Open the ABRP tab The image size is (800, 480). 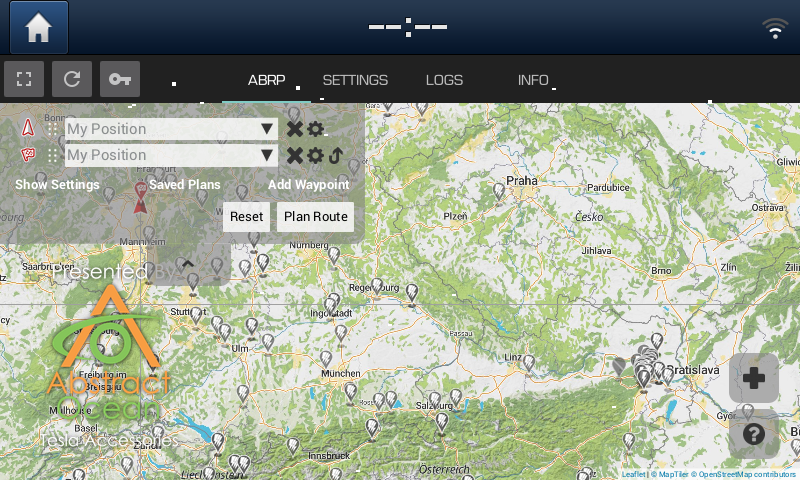(x=266, y=80)
